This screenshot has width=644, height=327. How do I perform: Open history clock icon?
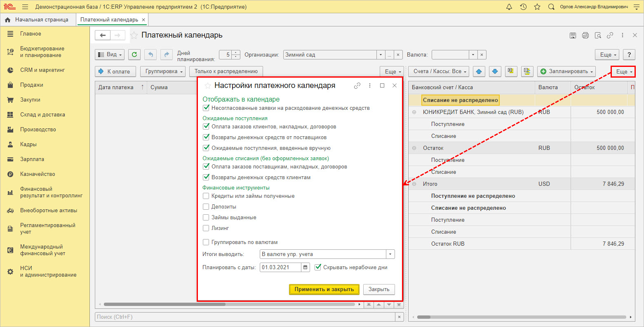click(523, 7)
